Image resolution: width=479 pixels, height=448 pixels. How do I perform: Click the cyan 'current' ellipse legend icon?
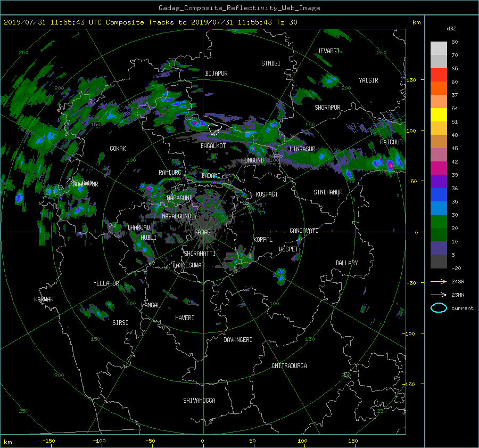[439, 308]
